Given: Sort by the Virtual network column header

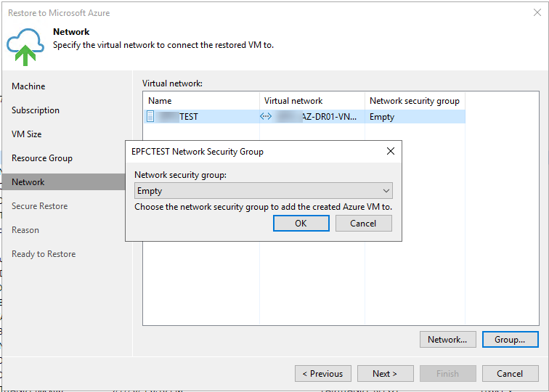Looking at the screenshot, I should coord(312,101).
